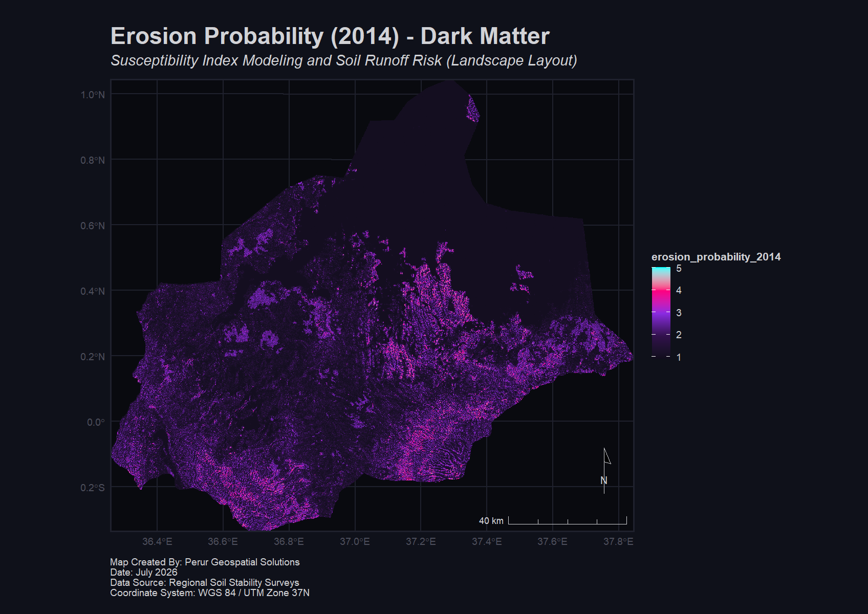
Task: Click the 'Date: July 2026' caption line
Action: 144,572
